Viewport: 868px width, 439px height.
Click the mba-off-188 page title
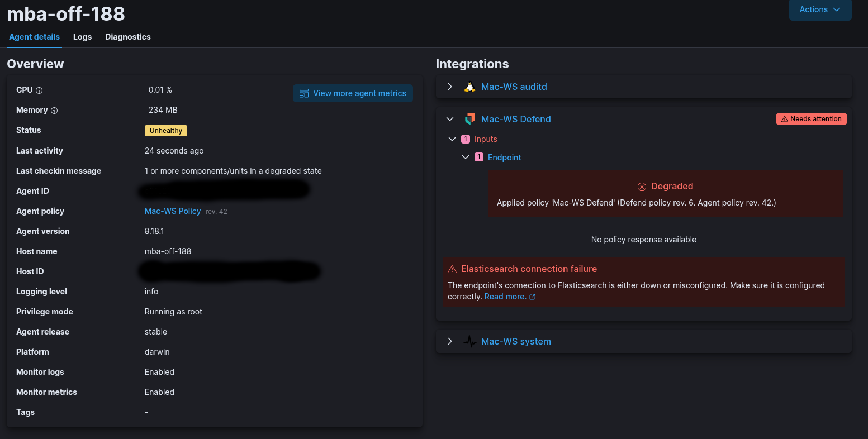pyautogui.click(x=66, y=13)
